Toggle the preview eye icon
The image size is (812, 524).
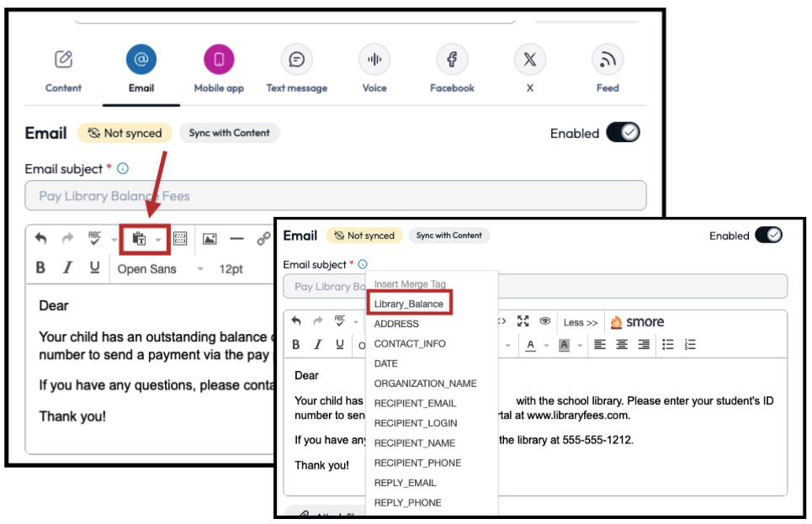544,320
